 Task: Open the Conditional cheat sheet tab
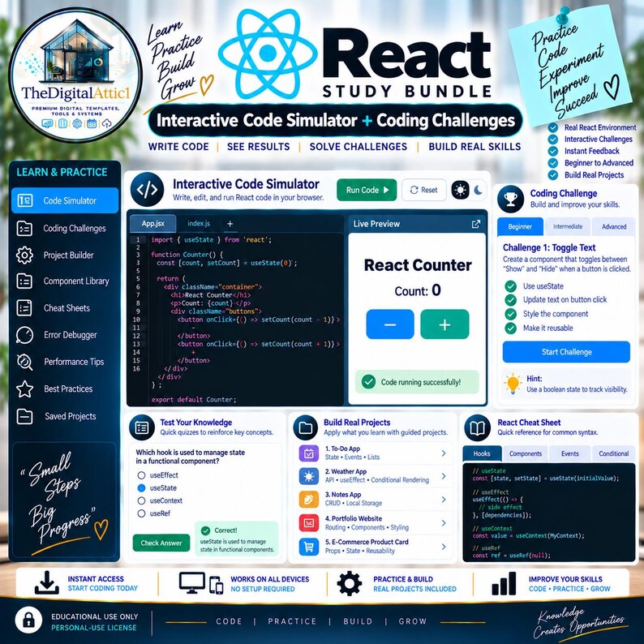[614, 454]
